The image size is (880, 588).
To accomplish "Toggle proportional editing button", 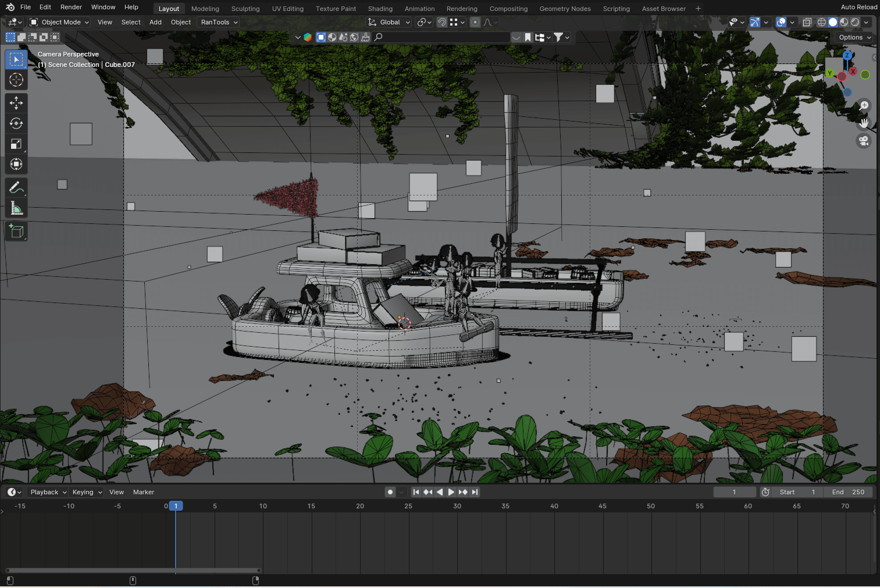I will [x=475, y=22].
